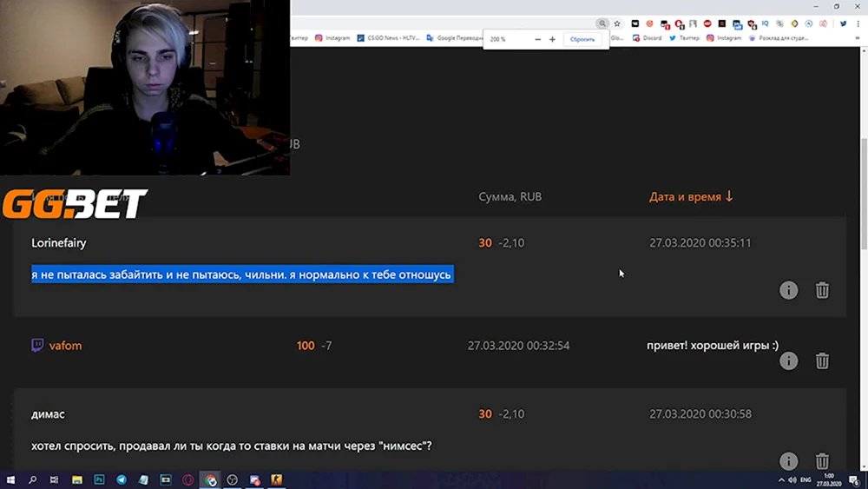Image resolution: width=868 pixels, height=489 pixels.
Task: Click timestamp 27.03.2020 00:30:58
Action: pos(700,414)
